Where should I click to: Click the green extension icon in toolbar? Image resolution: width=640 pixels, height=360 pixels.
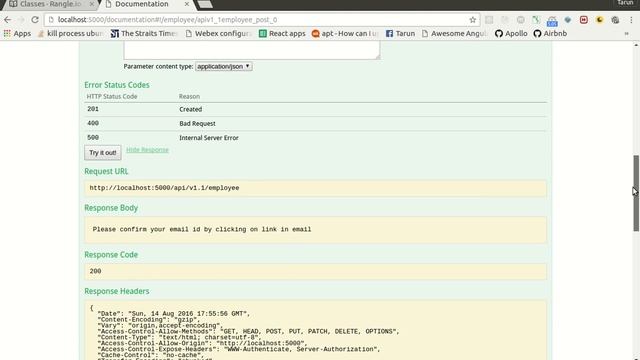click(536, 20)
